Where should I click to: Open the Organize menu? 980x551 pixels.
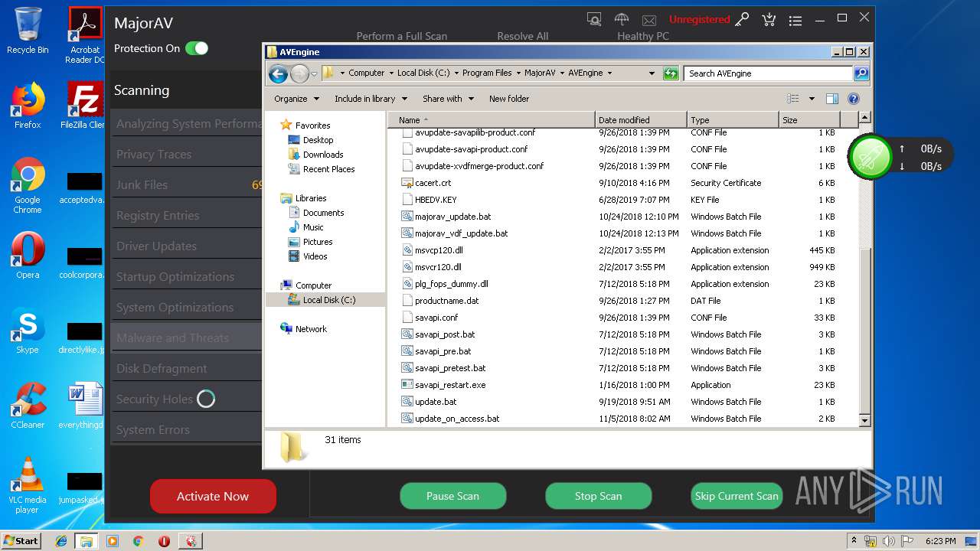point(296,99)
